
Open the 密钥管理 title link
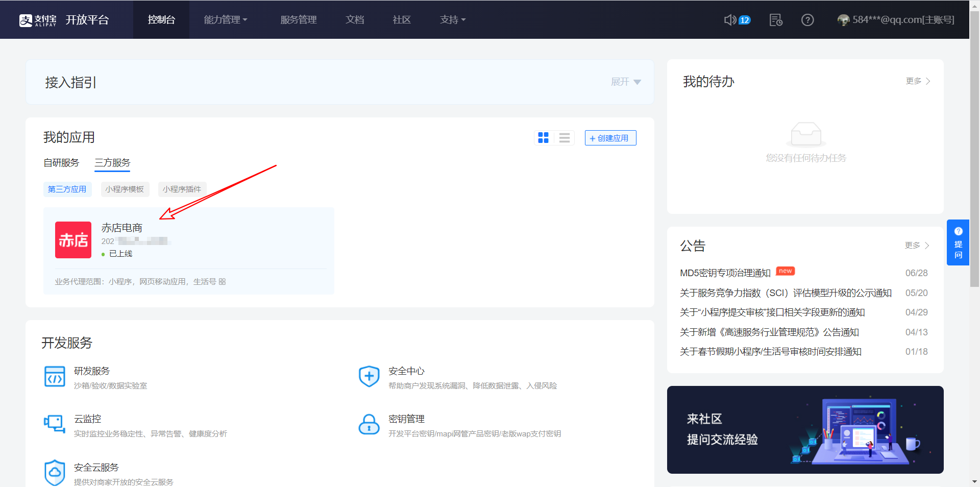click(x=406, y=419)
